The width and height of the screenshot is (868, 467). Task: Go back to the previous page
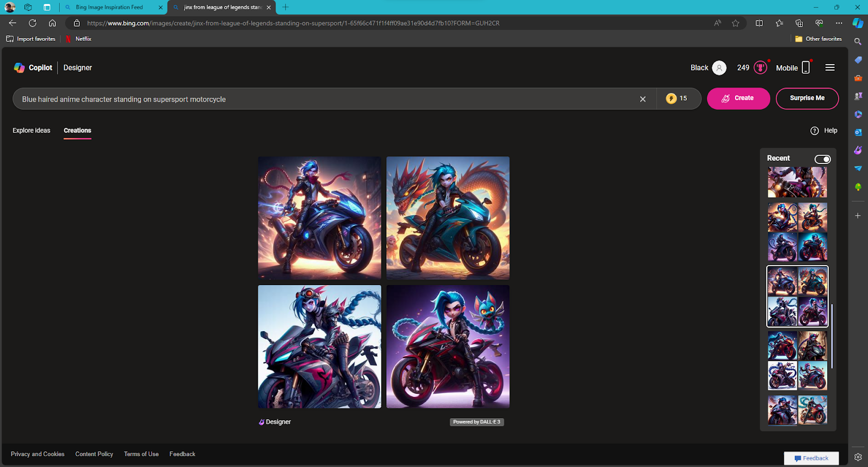[12, 23]
